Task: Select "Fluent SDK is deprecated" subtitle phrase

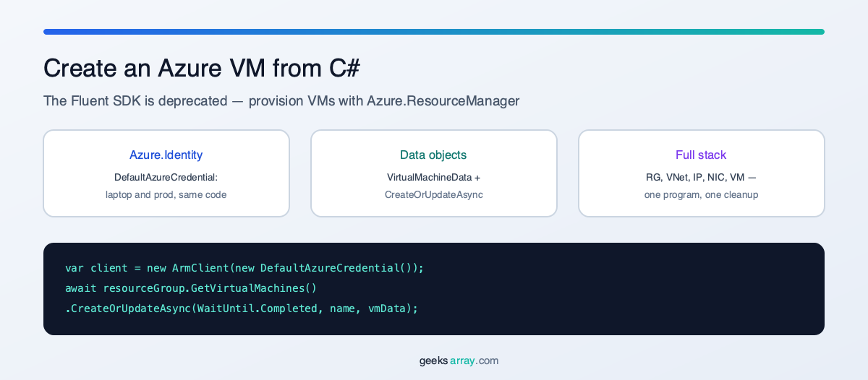Action: click(147, 100)
